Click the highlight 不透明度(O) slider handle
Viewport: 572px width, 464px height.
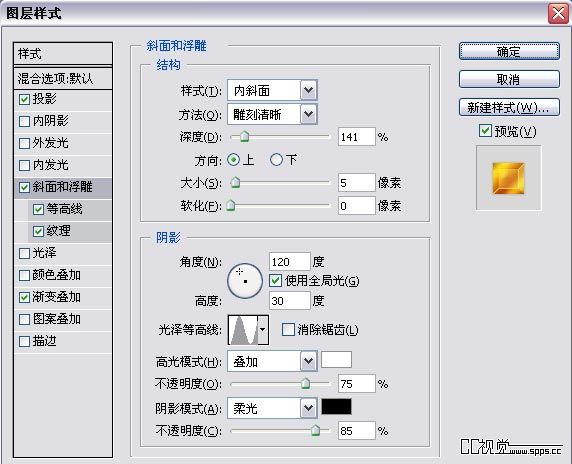click(305, 383)
